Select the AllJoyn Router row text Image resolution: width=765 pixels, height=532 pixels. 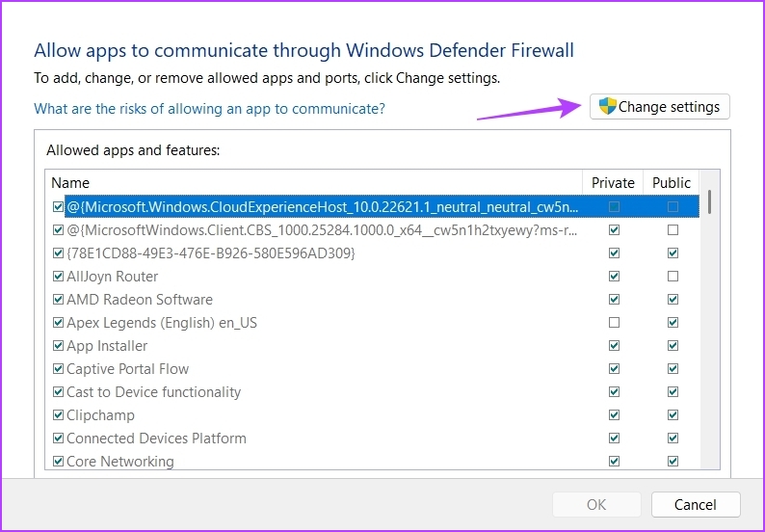coord(112,277)
